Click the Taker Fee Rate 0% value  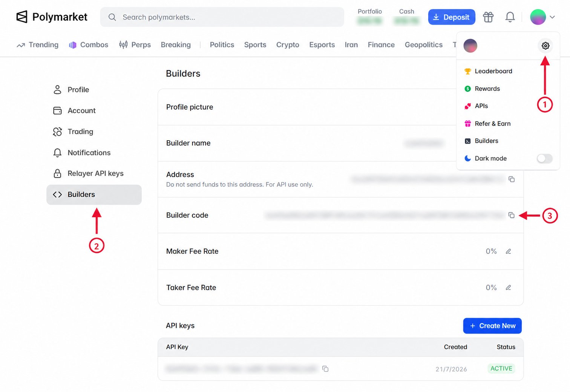pos(491,288)
